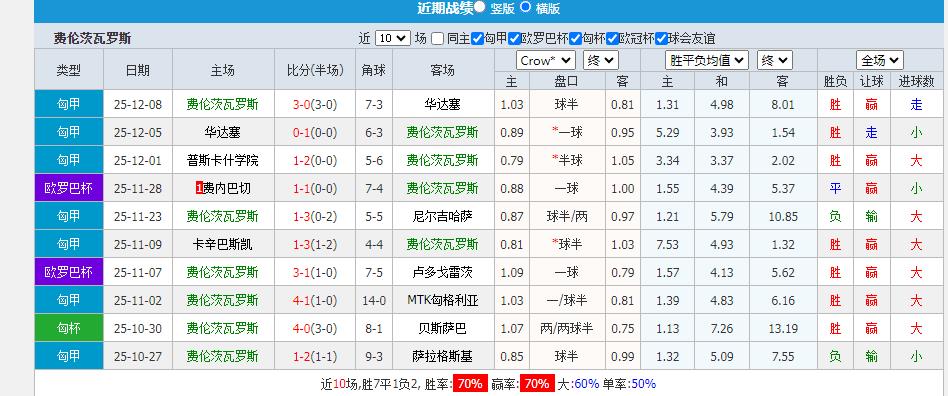Image resolution: width=948 pixels, height=396 pixels.
Task: Click the 一/球半 handicap cell
Action: click(567, 300)
